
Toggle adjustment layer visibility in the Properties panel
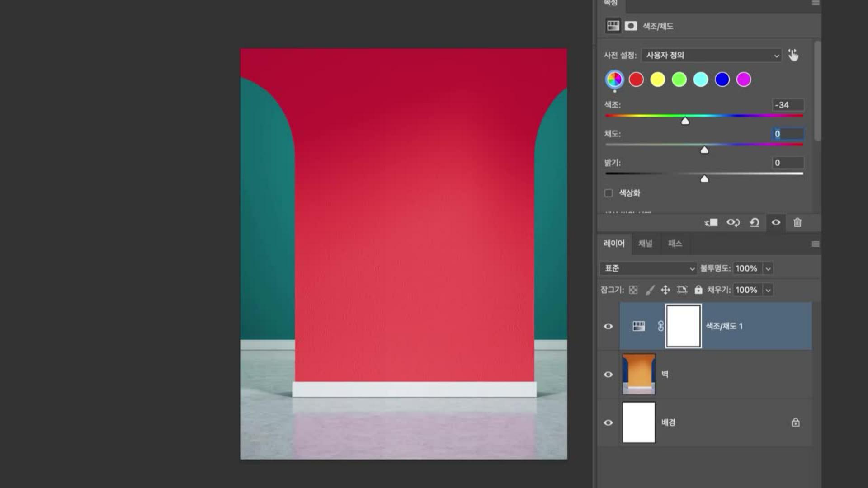tap(776, 222)
